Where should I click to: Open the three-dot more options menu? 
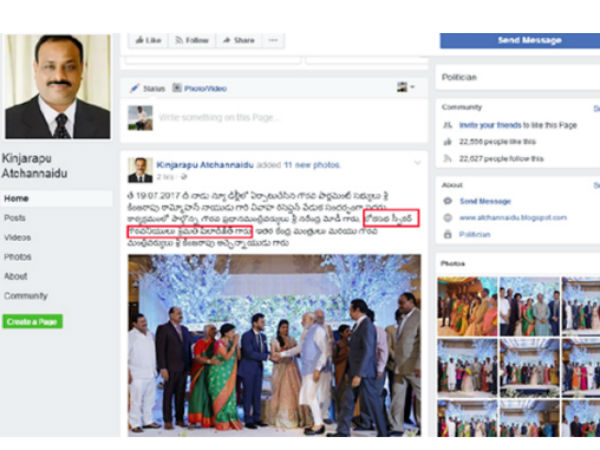click(x=273, y=40)
